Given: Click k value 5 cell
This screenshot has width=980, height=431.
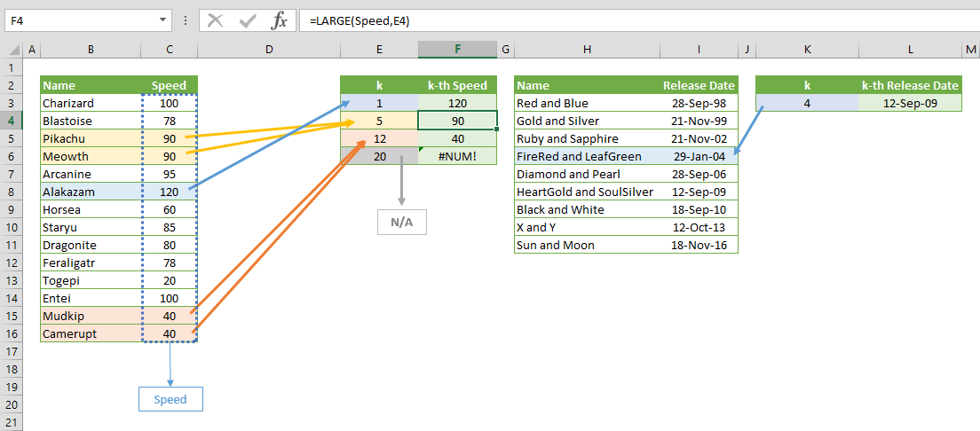Looking at the screenshot, I should coord(379,121).
